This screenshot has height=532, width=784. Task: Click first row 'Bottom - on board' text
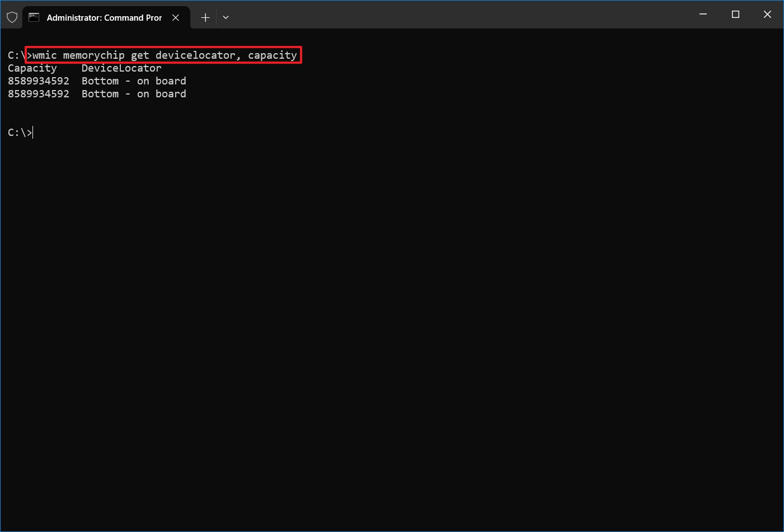click(134, 81)
